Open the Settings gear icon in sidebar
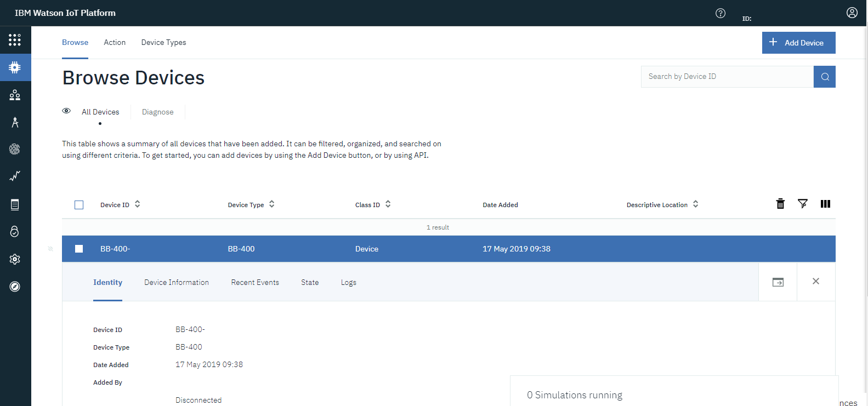The height and width of the screenshot is (406, 868). click(15, 259)
